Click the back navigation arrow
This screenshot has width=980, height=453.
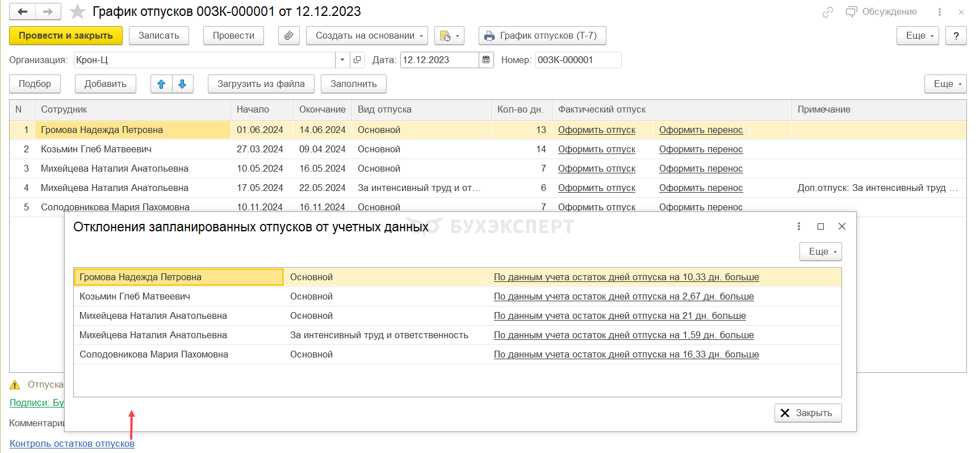coord(23,11)
